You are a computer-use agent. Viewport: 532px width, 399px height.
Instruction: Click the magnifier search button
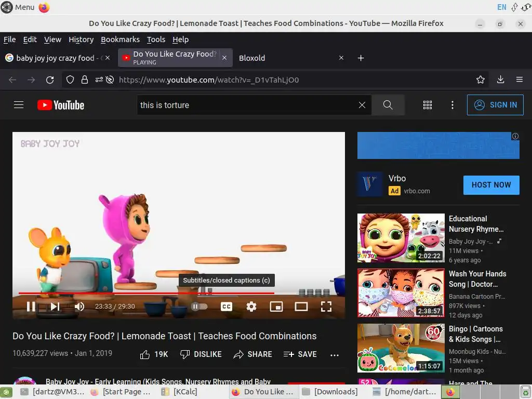(388, 105)
